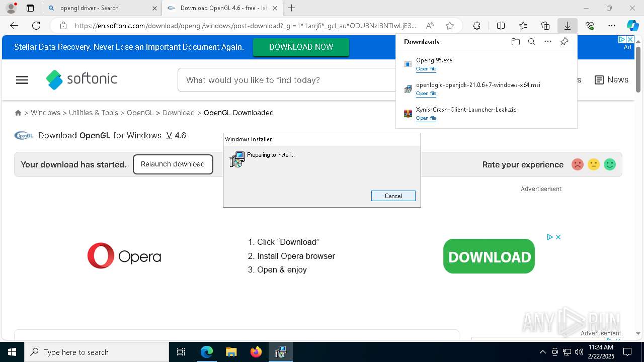The image size is (644, 362).
Task: Click the openlogic-openjdk-21.0.6+7-windows-x64.msi entry
Action: (486, 89)
